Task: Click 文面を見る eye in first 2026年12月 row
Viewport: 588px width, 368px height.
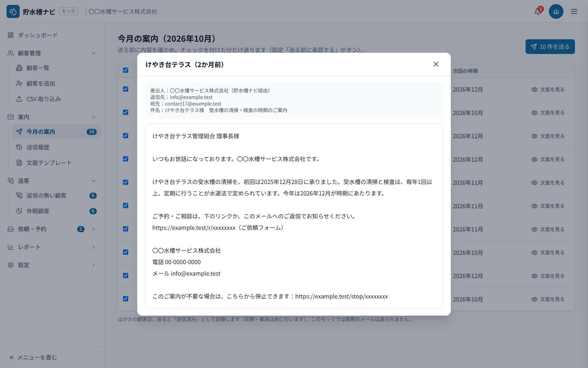Action: point(548,89)
